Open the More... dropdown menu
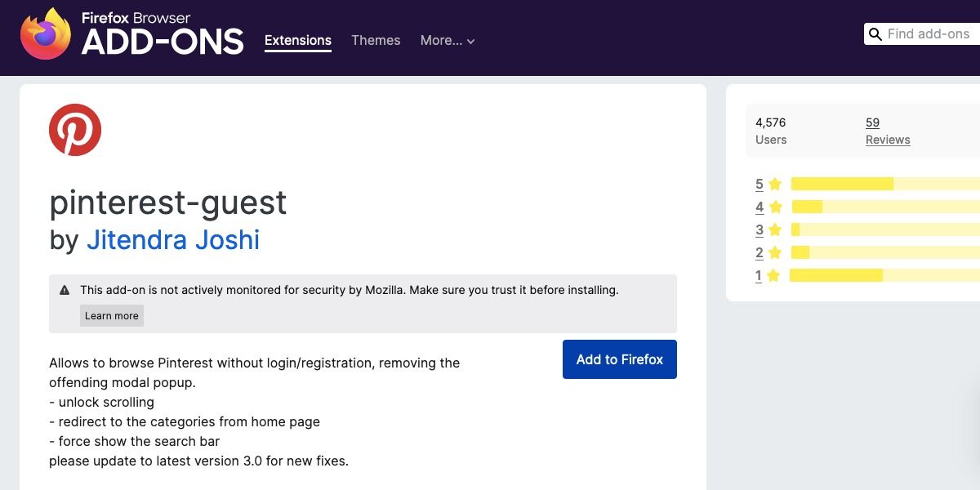This screenshot has width=980, height=490. [x=447, y=40]
